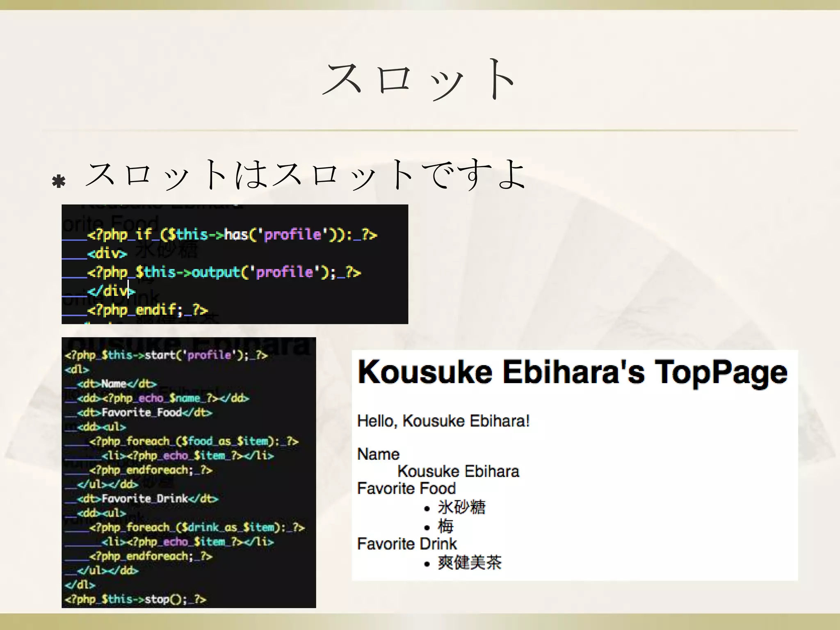Click the greeting Hello, Kousuke Ebihara!
This screenshot has height=630, width=840.
pyautogui.click(x=443, y=421)
